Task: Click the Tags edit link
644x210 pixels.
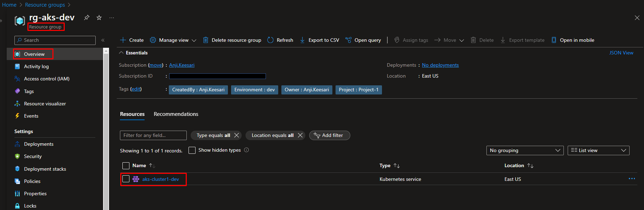Action: tap(136, 89)
